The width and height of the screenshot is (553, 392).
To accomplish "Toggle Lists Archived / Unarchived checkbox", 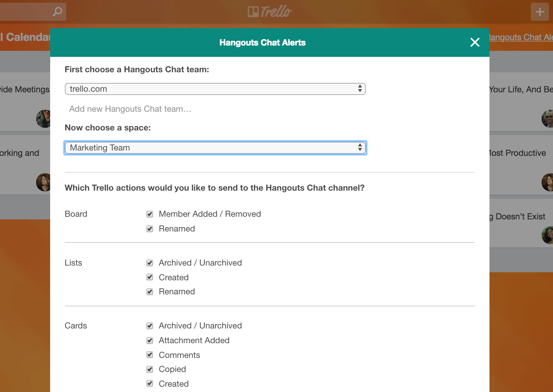I will coord(150,263).
